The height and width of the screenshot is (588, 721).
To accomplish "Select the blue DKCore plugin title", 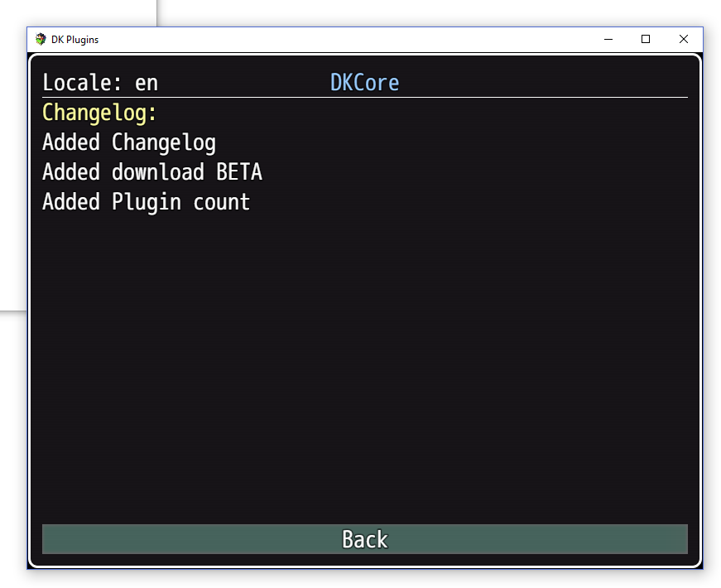I will (364, 83).
